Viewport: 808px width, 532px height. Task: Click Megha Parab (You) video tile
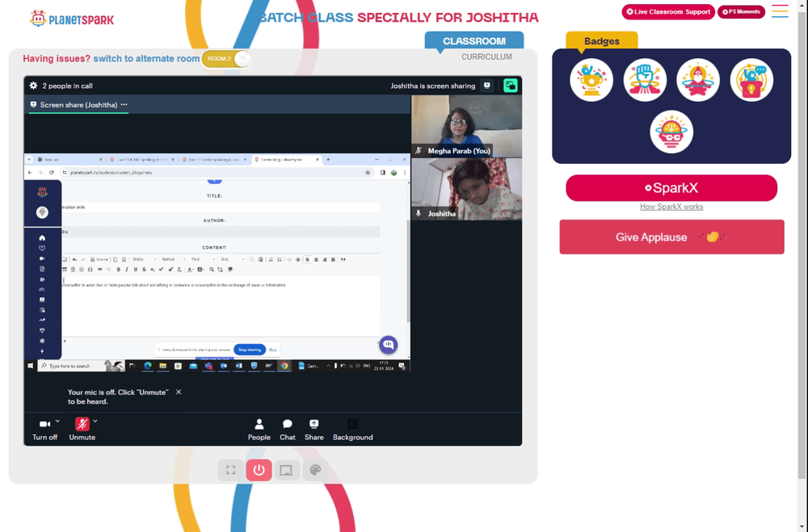466,126
